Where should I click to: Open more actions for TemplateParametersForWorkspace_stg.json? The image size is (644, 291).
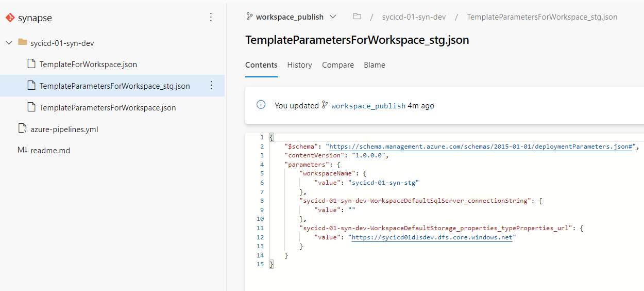tap(211, 86)
